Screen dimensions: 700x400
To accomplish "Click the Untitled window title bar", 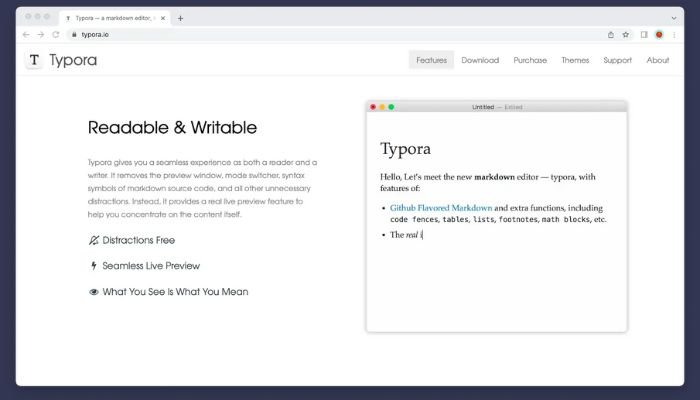I will click(496, 107).
